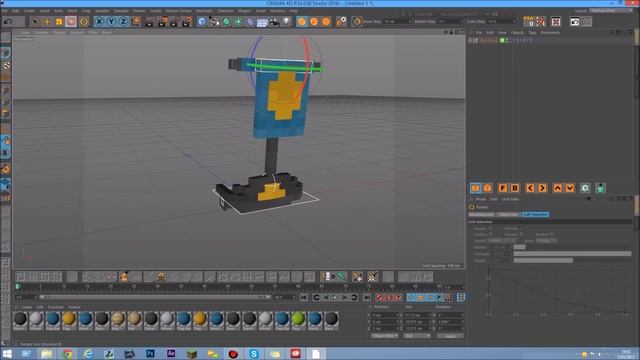Toggle the Y axis lock

coord(111,22)
